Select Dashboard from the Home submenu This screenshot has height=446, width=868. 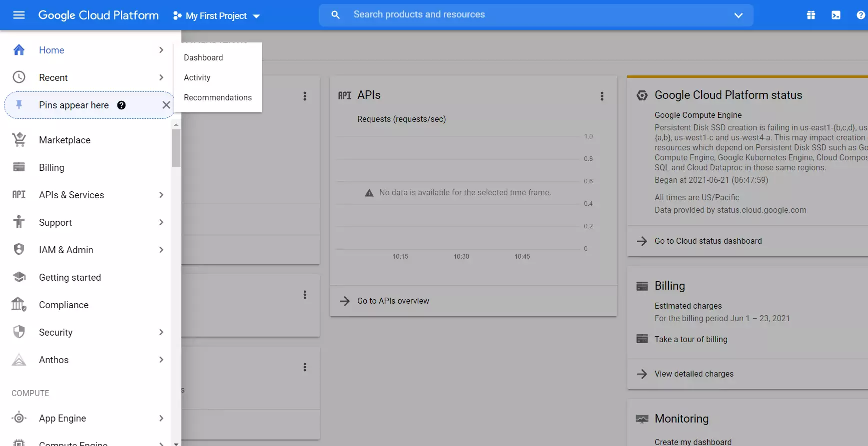pos(218,57)
